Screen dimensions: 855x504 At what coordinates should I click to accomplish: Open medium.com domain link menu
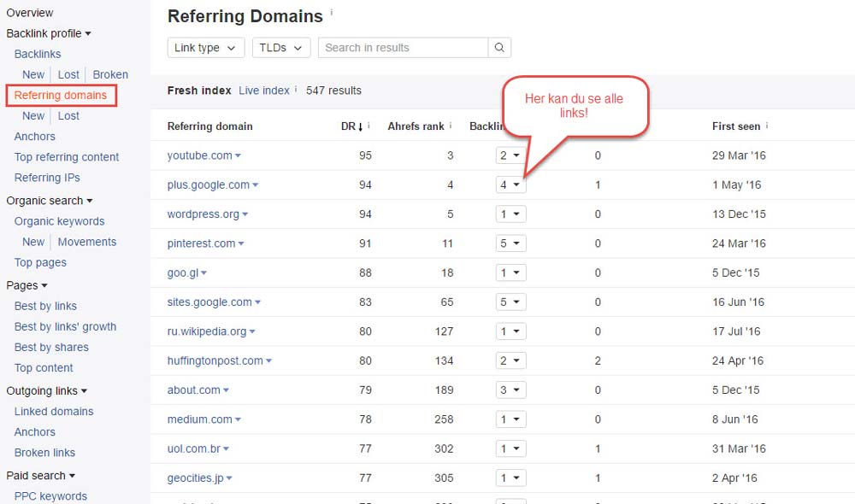point(204,419)
